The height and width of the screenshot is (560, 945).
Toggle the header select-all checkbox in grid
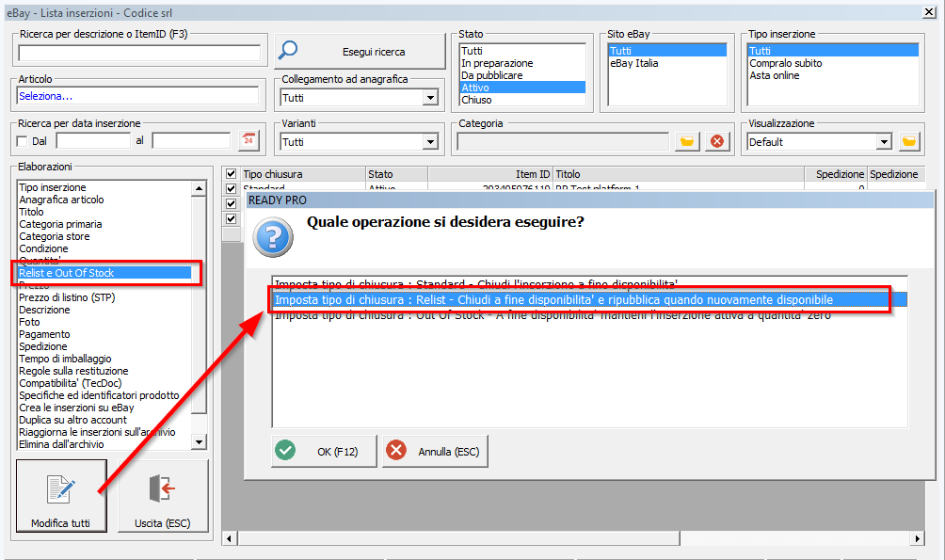point(231,173)
